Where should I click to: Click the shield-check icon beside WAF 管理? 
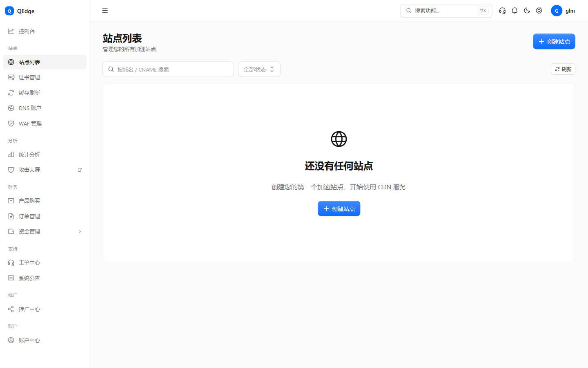click(x=11, y=123)
